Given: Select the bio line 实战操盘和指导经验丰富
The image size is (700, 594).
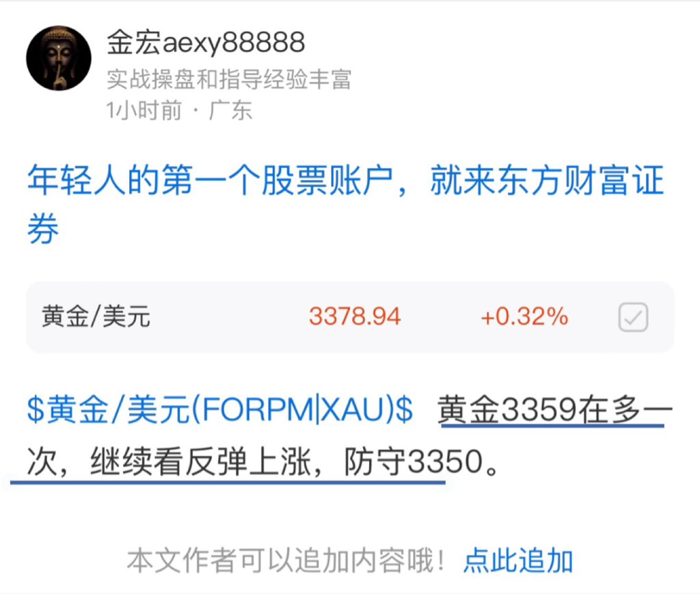Looking at the screenshot, I should point(229,79).
